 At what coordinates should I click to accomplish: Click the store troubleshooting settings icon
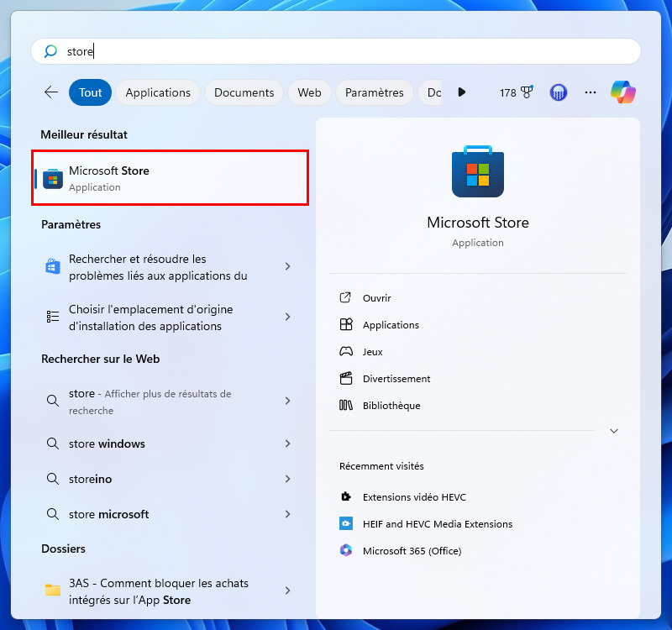tap(53, 266)
